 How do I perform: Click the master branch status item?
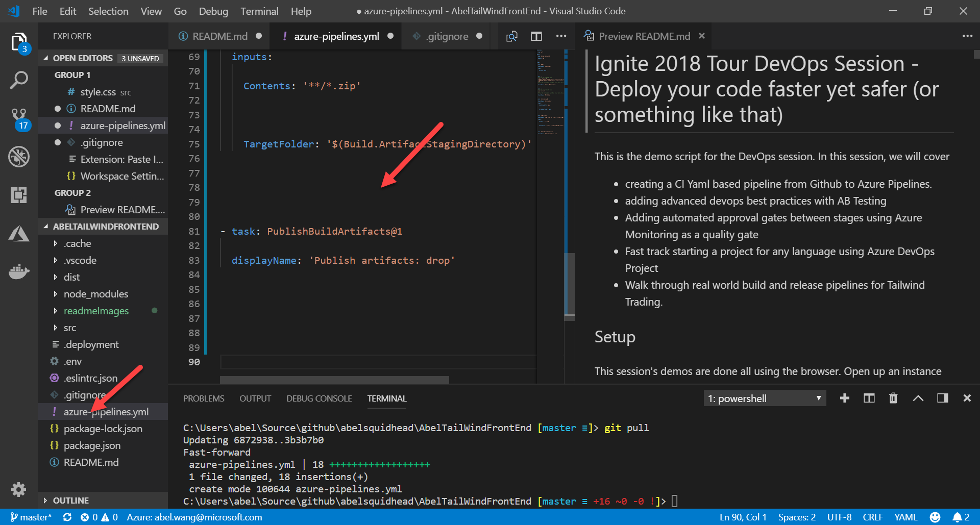[31, 517]
